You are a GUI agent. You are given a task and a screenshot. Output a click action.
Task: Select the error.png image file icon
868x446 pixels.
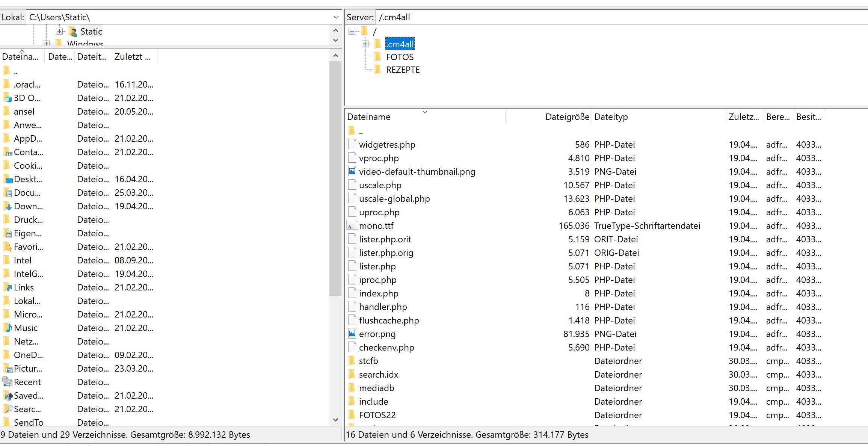pyautogui.click(x=352, y=334)
